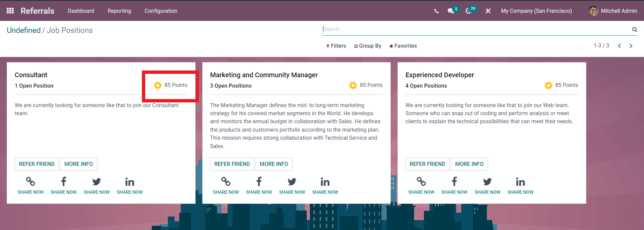Click '4 Open Positions' text
Image resolution: width=644 pixels, height=230 pixels.
pyautogui.click(x=426, y=86)
